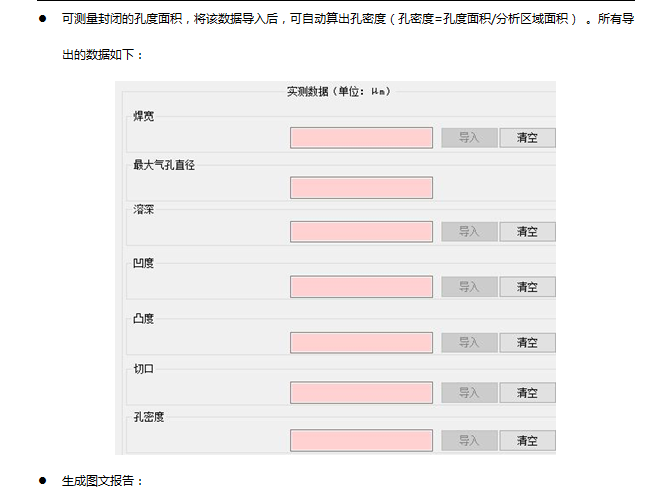Focus the 凸度 input field
This screenshot has height=499, width=671.
[361, 342]
